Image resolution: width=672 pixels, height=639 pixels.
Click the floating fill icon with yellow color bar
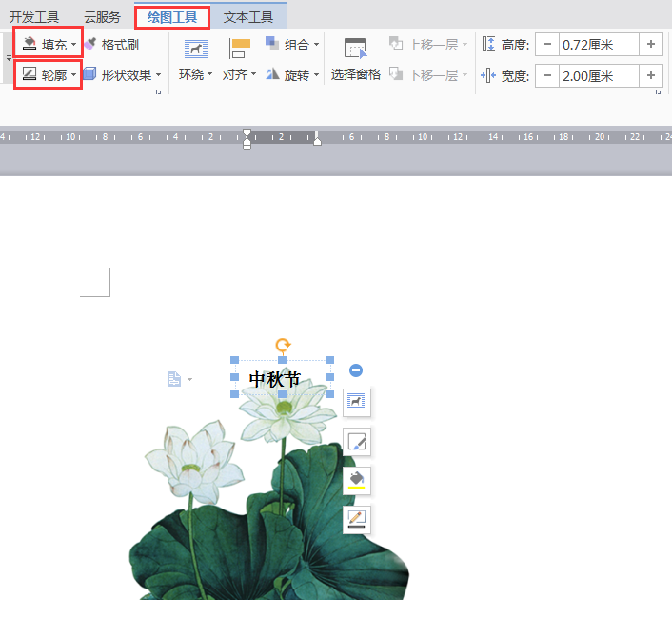click(357, 481)
